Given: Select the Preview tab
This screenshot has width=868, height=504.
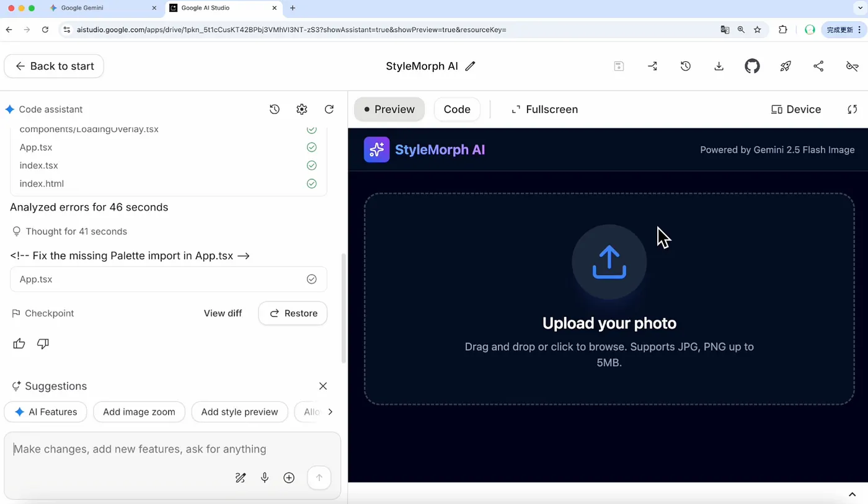Looking at the screenshot, I should [389, 109].
